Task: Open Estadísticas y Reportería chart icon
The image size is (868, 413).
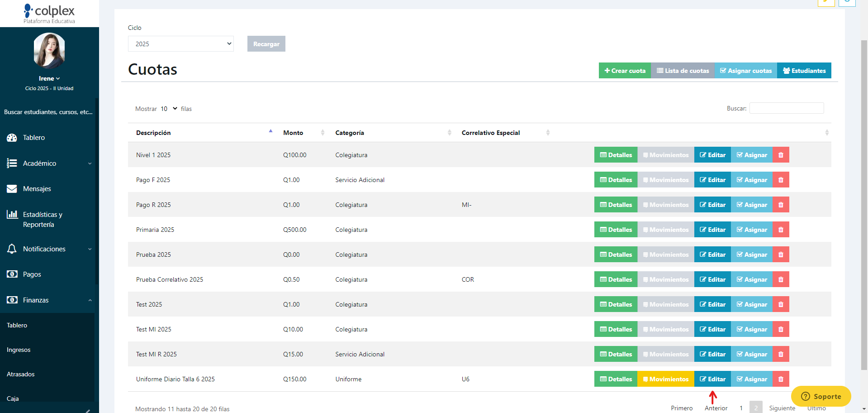Action: 12,214
